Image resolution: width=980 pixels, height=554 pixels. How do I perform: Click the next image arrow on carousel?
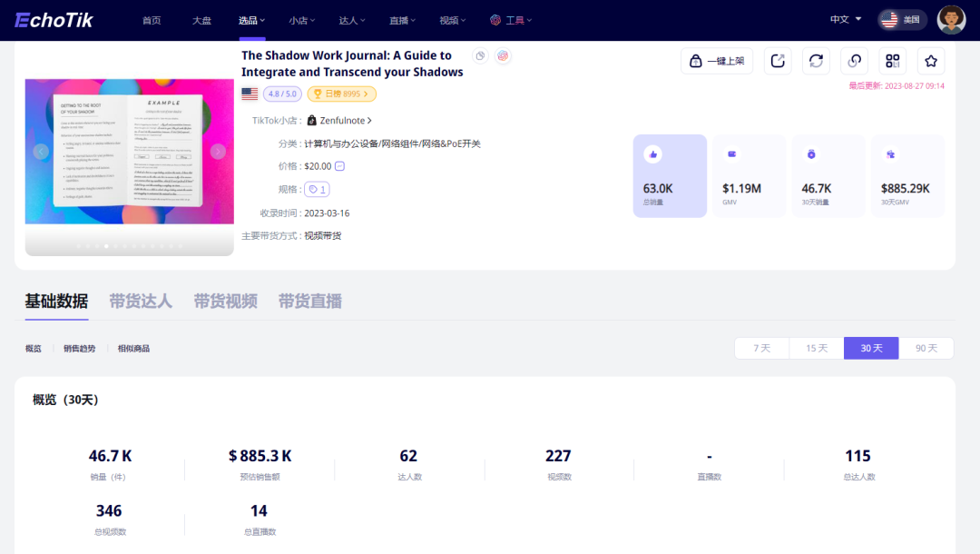pyautogui.click(x=218, y=152)
